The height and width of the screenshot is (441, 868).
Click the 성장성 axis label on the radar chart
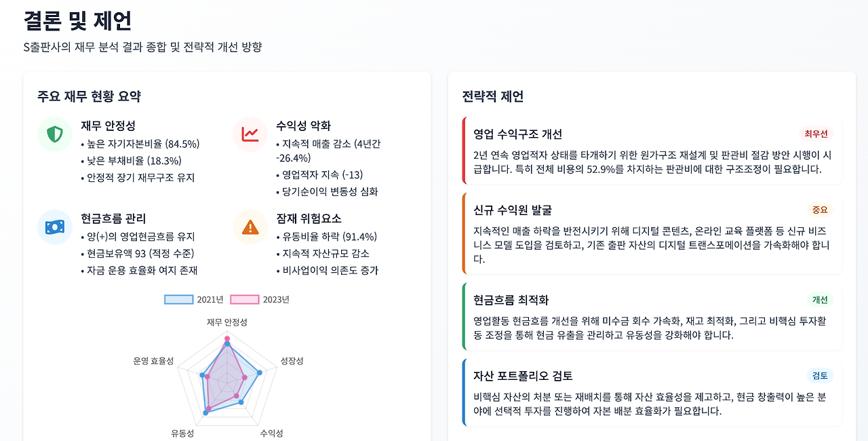point(292,361)
